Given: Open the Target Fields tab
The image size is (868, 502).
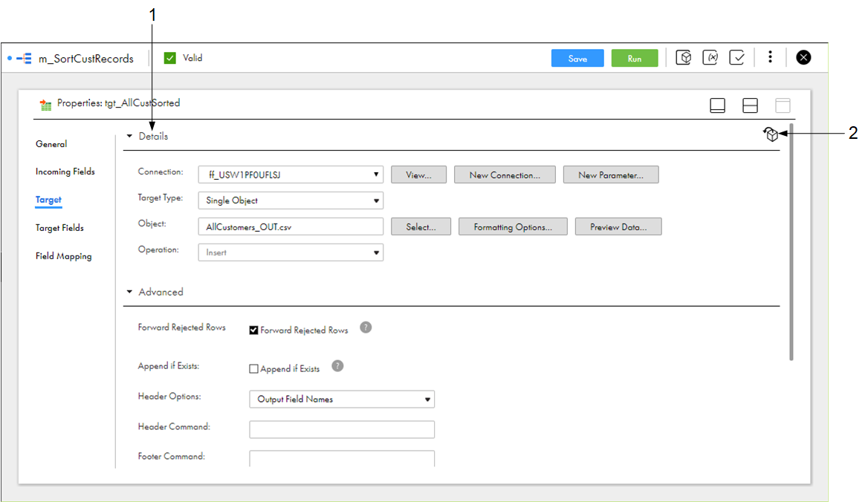Looking at the screenshot, I should coord(59,228).
